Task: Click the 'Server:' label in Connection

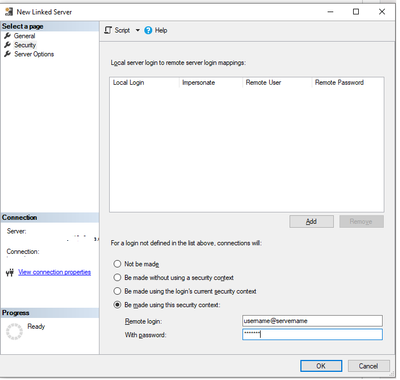Action: [x=16, y=231]
